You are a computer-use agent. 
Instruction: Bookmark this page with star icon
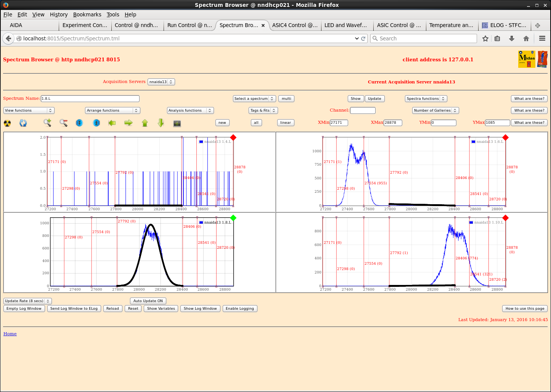point(485,38)
